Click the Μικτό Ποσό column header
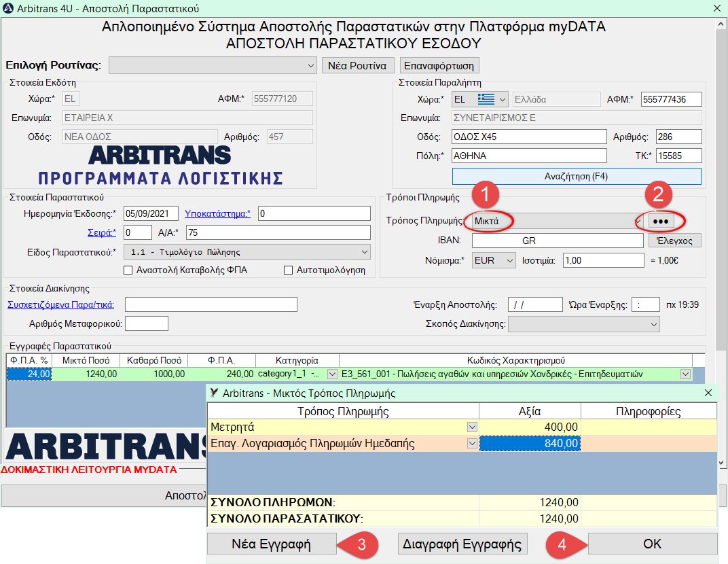 pyautogui.click(x=86, y=361)
